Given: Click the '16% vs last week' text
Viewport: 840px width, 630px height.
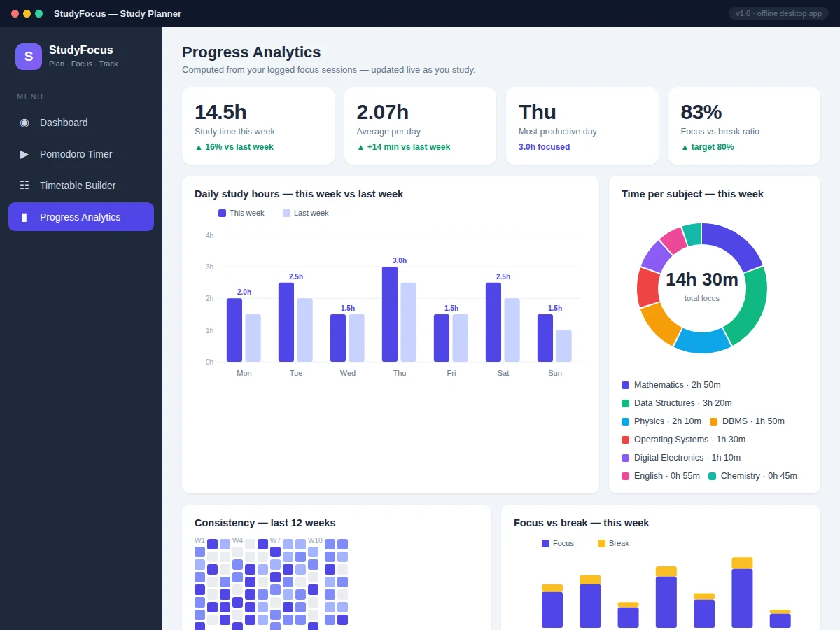Looking at the screenshot, I should click(x=234, y=147).
